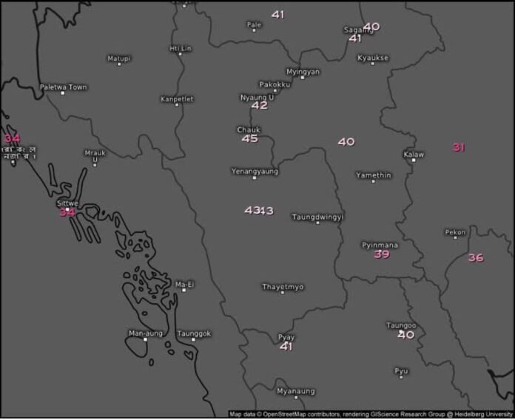
Task: Select the Matupi town marker
Action: [119, 64]
